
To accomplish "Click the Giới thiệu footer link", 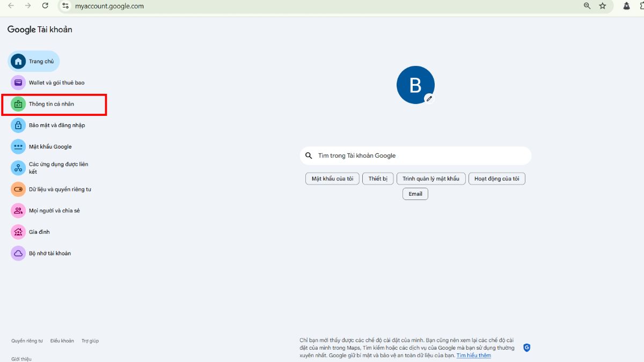I will pyautogui.click(x=21, y=359).
